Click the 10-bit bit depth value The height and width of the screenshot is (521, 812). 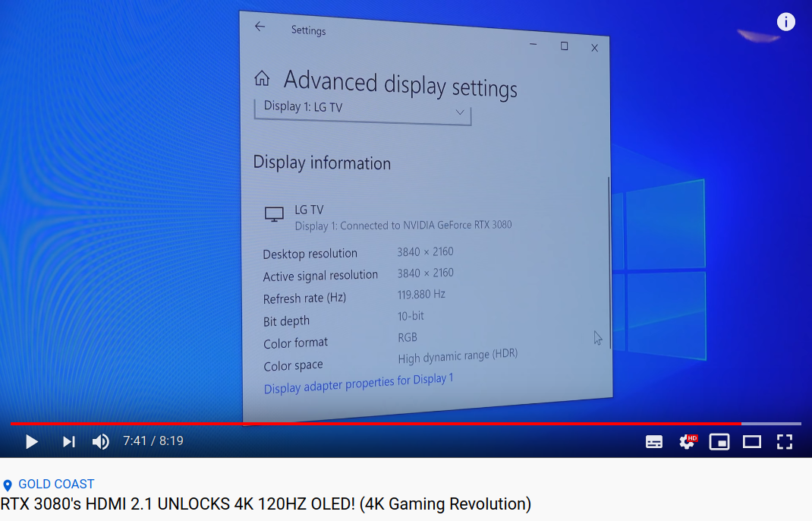click(x=411, y=316)
